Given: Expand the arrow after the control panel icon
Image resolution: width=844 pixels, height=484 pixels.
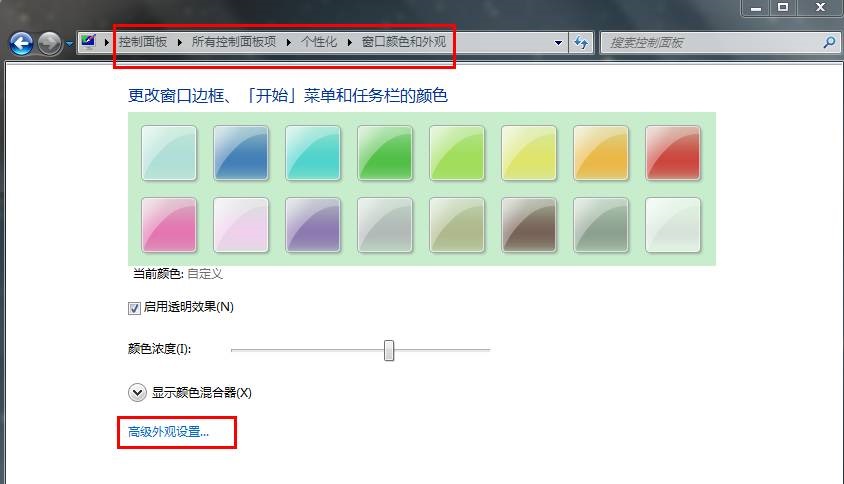Looking at the screenshot, I should (x=107, y=42).
